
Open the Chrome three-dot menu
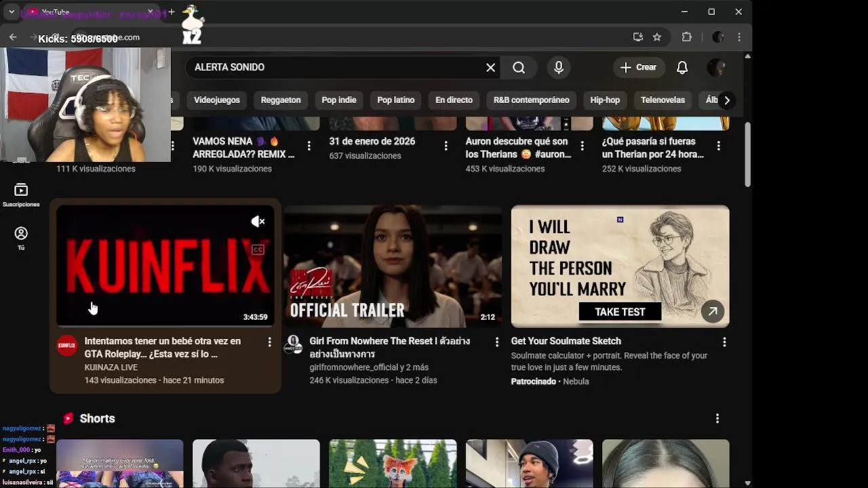739,37
